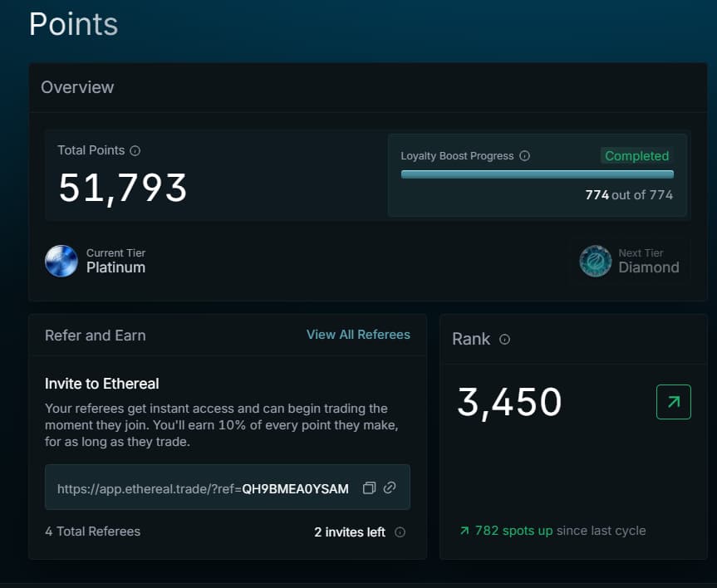Click the Total Points info icon
Image resolution: width=717 pixels, height=588 pixels.
coord(135,151)
